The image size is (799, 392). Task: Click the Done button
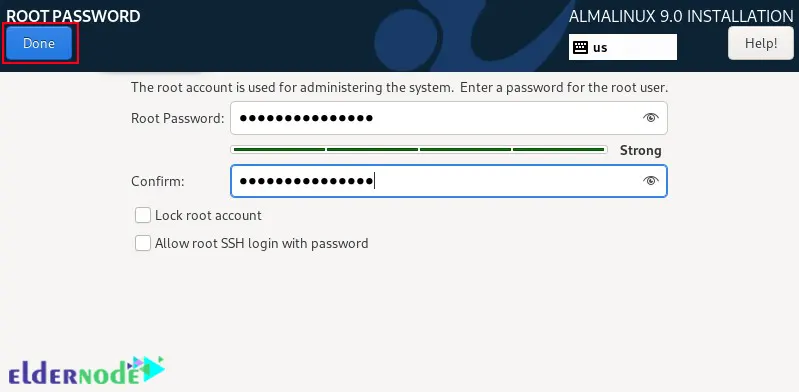click(39, 43)
